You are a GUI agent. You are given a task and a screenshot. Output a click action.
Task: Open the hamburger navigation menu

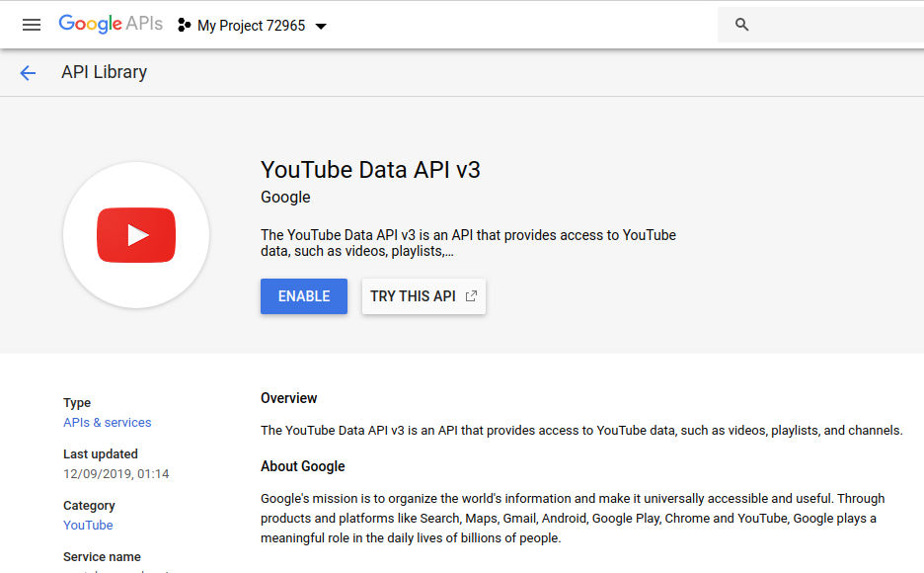[32, 25]
